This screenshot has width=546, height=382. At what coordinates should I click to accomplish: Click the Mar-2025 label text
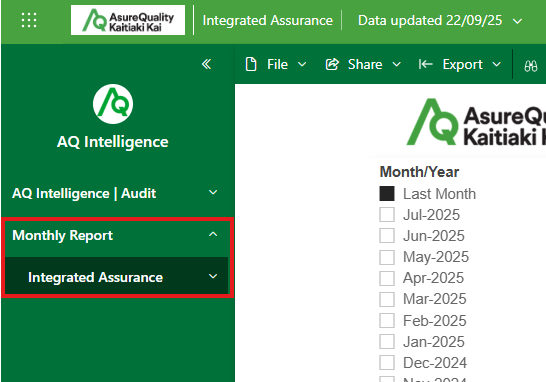(x=435, y=299)
